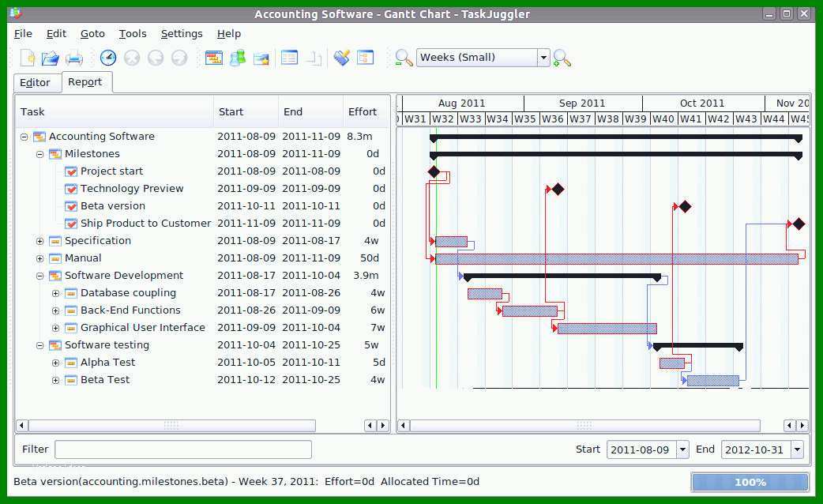Expand the Graphical User Interface node
The width and height of the screenshot is (823, 504).
point(55,328)
